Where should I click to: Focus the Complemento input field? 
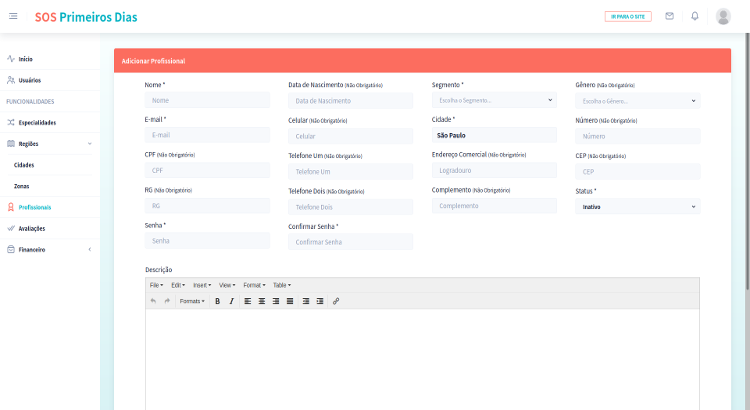coord(494,206)
